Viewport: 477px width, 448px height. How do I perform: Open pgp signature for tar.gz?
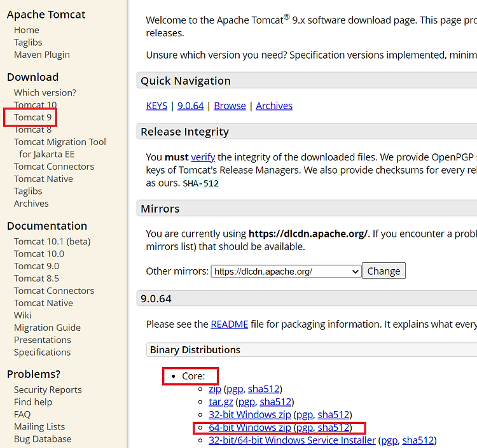tap(247, 402)
